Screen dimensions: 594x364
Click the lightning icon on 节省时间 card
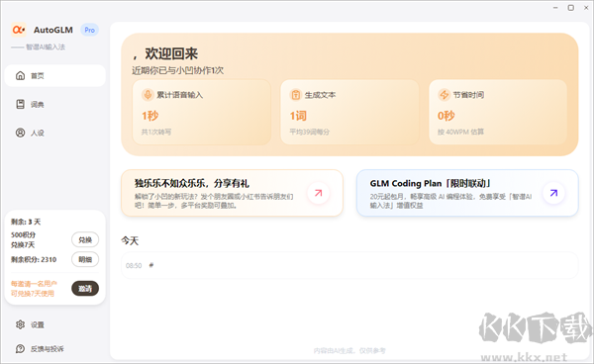click(444, 95)
